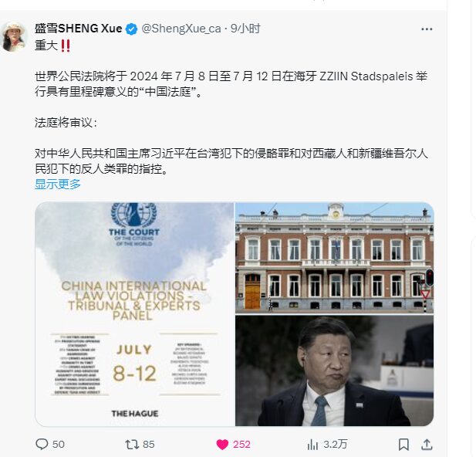
Task: Bookmark this post
Action: 403,445
